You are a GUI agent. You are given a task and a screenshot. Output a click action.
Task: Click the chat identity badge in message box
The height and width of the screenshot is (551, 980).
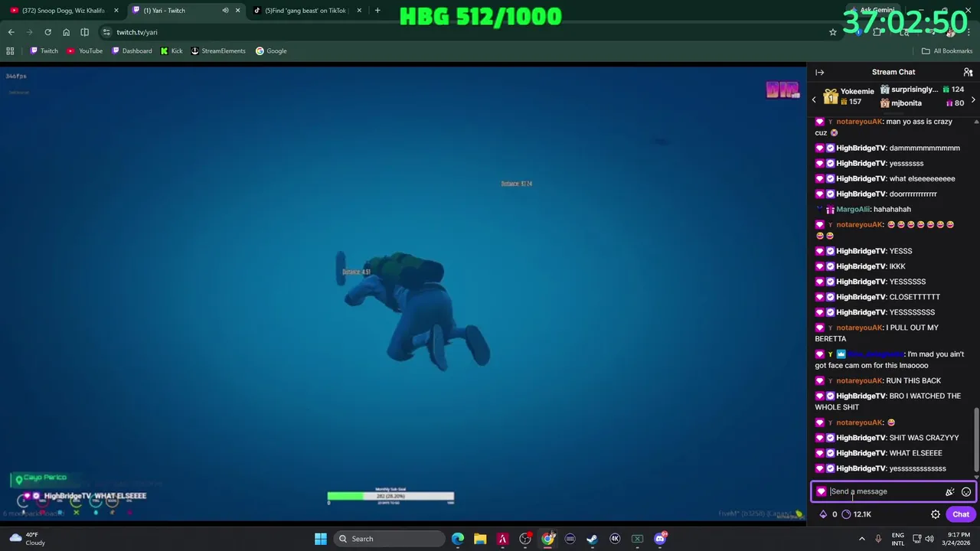tap(822, 492)
